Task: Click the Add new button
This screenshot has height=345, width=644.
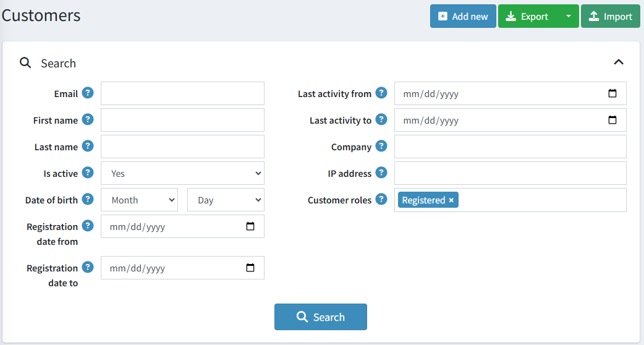Action: click(463, 17)
